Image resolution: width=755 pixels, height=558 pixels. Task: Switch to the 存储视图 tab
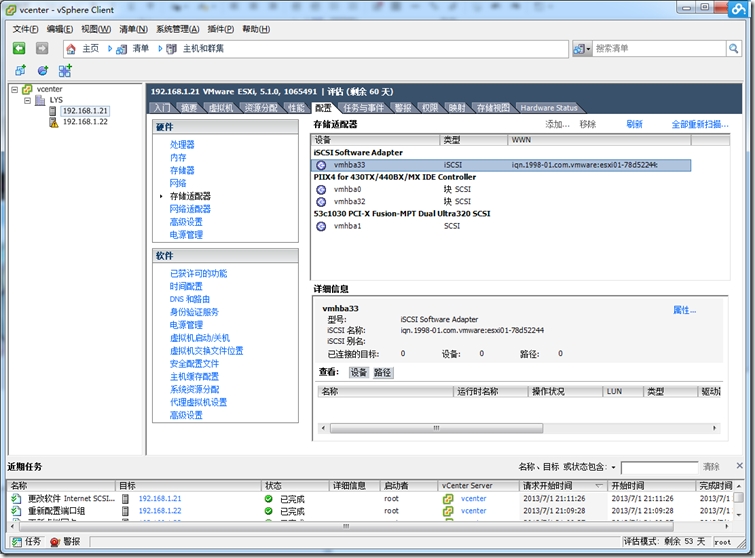493,108
